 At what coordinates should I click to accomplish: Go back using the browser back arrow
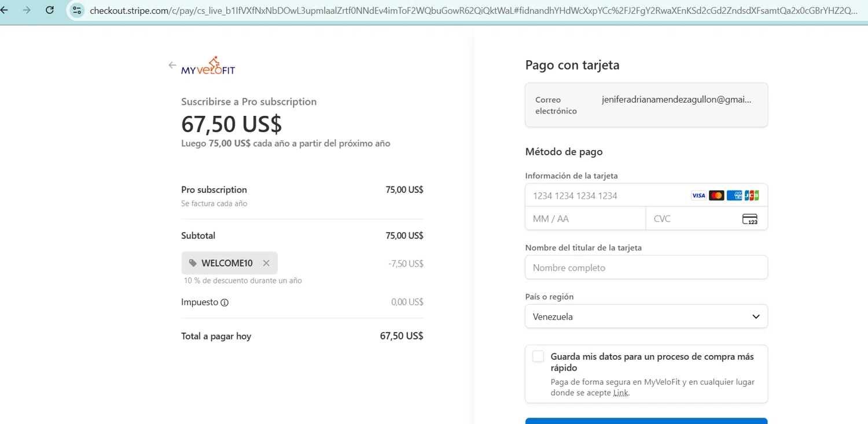4,10
